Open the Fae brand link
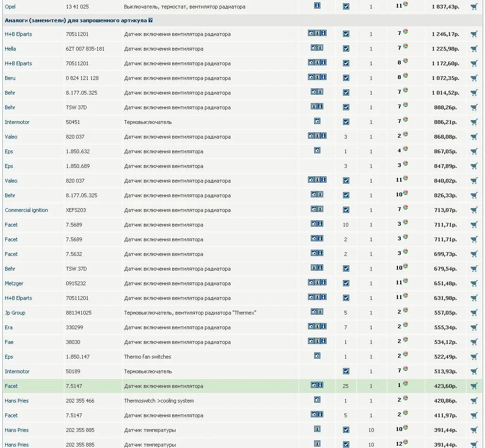Viewport: 485px width, 448px height. 9,342
